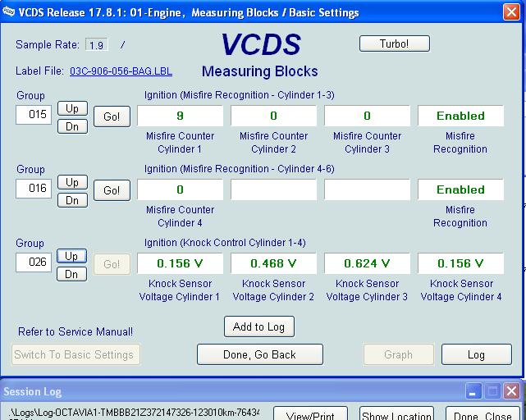526x420 pixels.
Task: Decrease group 015 with Dn button
Action: click(72, 126)
